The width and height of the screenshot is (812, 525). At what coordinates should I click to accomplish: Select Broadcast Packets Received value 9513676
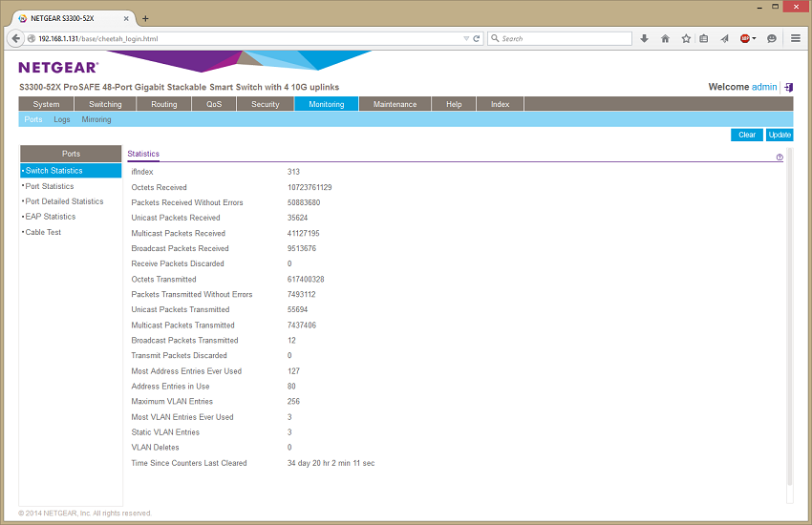tap(302, 248)
